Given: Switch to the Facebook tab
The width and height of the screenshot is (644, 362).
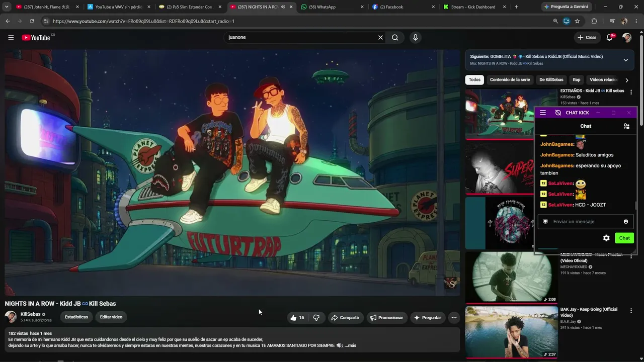Looking at the screenshot, I should coord(403,7).
